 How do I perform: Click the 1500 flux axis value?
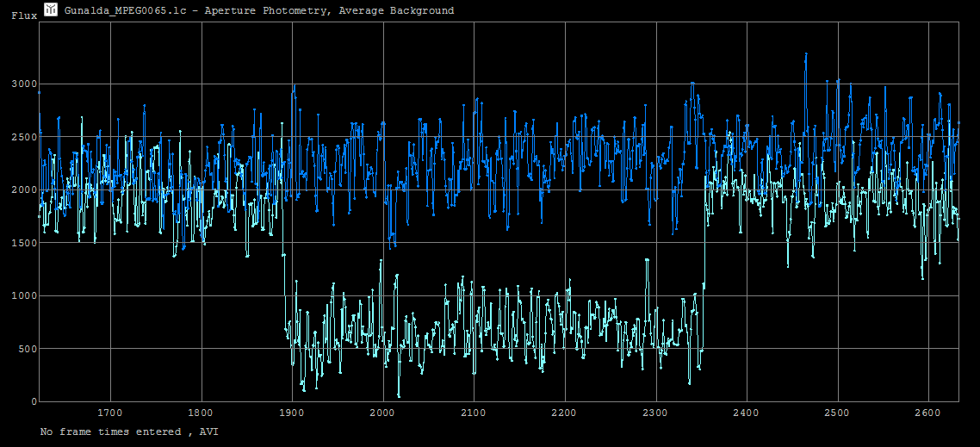(24, 243)
